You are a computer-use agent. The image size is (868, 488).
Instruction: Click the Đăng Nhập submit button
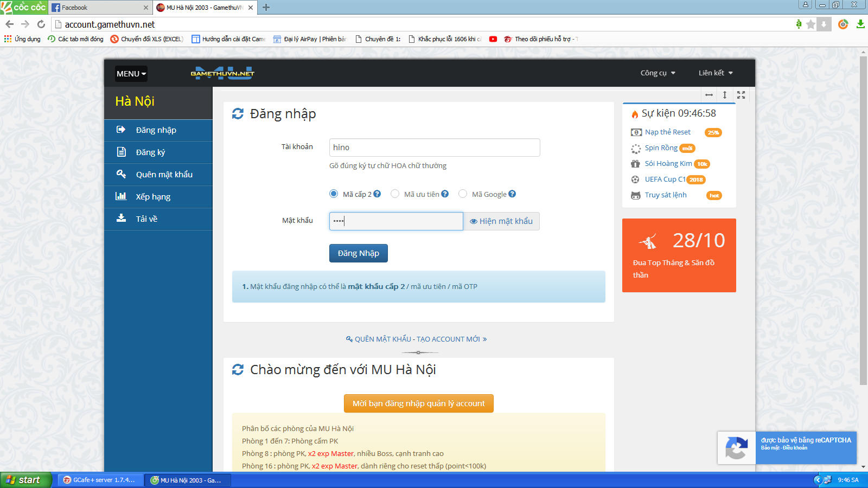pos(359,253)
